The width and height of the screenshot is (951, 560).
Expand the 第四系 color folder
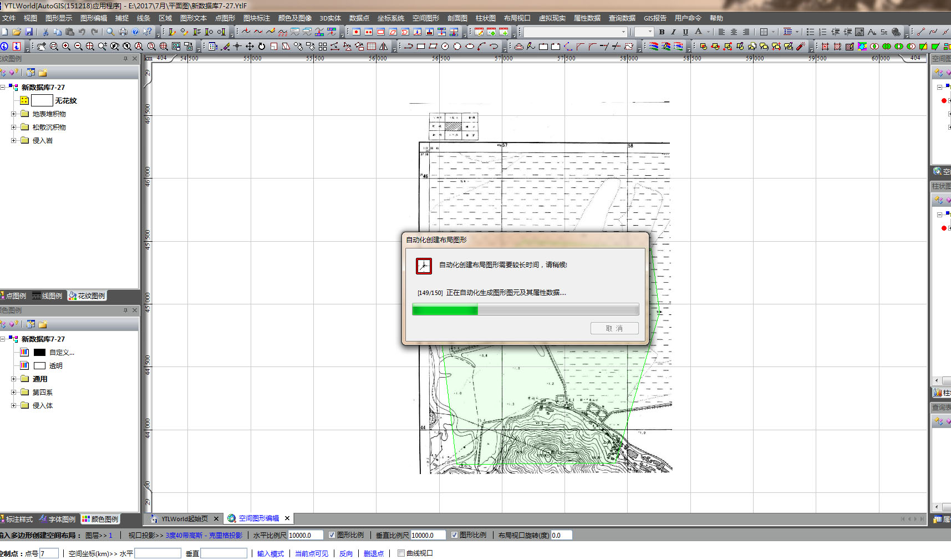[x=14, y=392]
